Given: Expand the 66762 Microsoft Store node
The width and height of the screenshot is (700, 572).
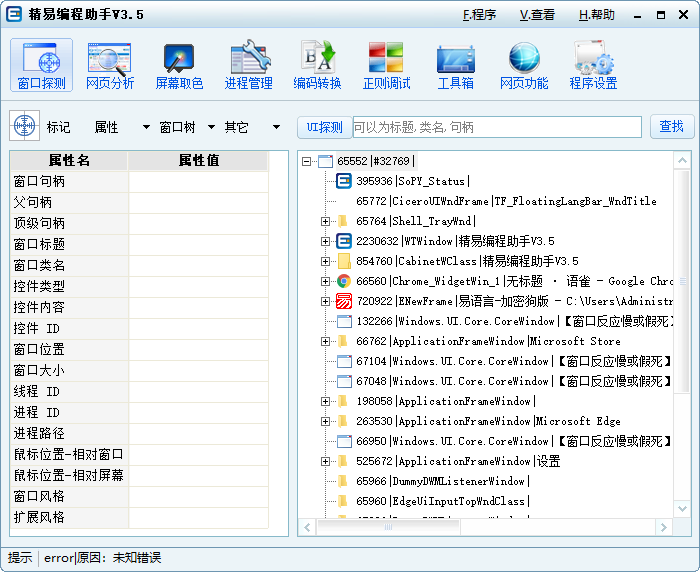Looking at the screenshot, I should [x=325, y=341].
